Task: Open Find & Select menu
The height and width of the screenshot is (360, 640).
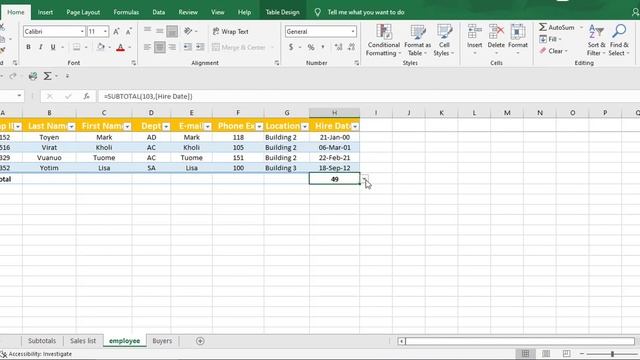Action: click(x=619, y=40)
